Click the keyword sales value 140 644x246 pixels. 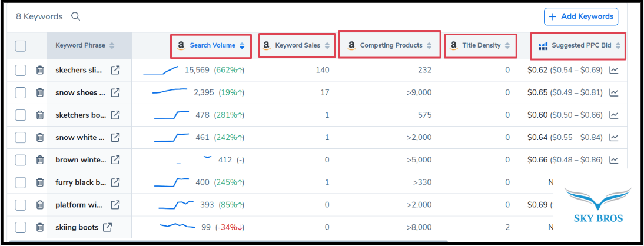point(323,70)
